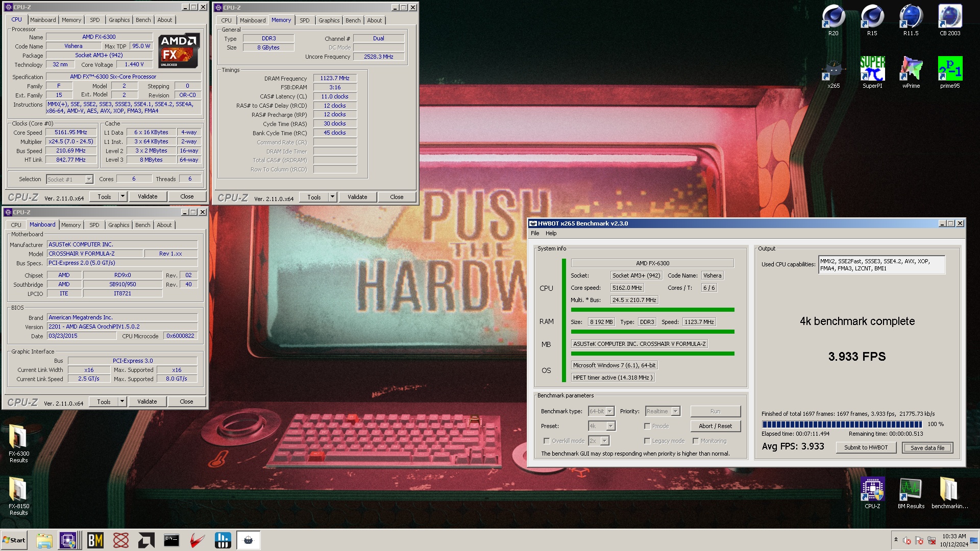The image size is (980, 551).
Task: Switch to SPD tab in Memory CPU-Z window
Action: click(305, 20)
